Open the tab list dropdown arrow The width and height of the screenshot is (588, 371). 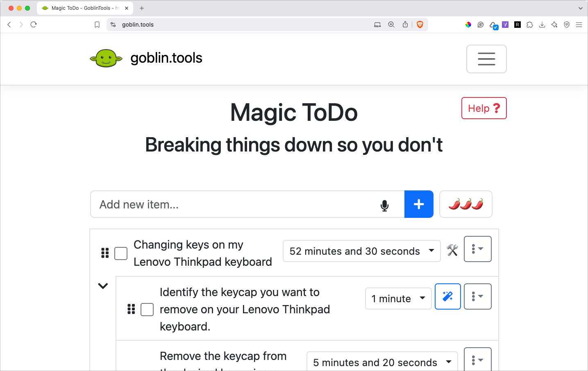coord(580,8)
